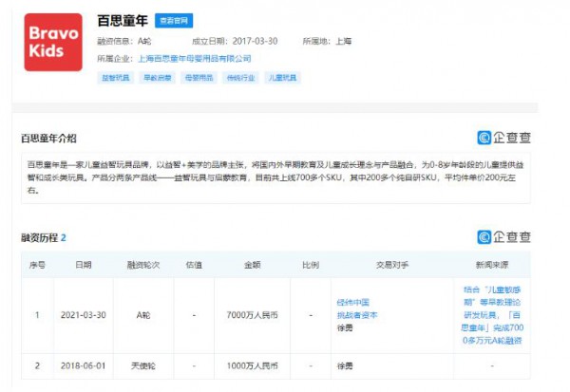
Task: Click the 序号 column header
Action: [37, 265]
